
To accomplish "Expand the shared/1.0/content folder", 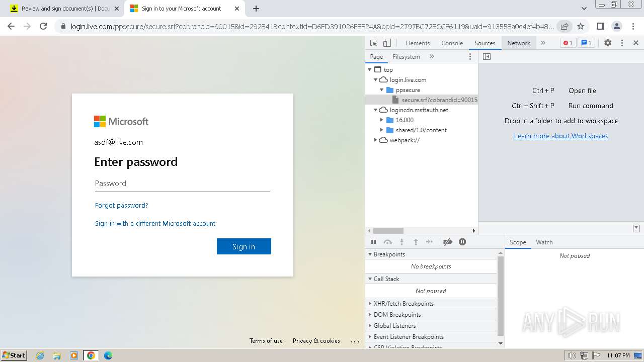I will click(x=382, y=130).
